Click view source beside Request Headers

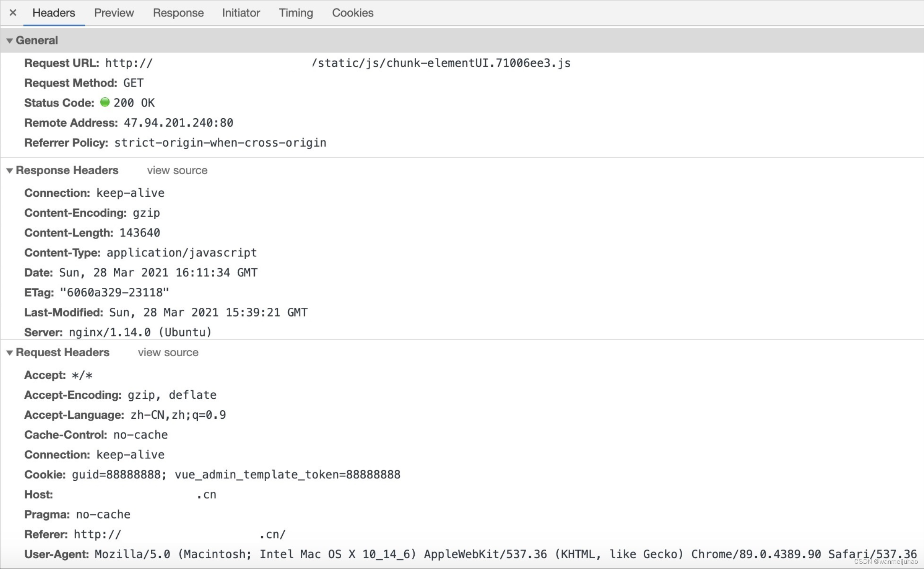[x=168, y=352]
